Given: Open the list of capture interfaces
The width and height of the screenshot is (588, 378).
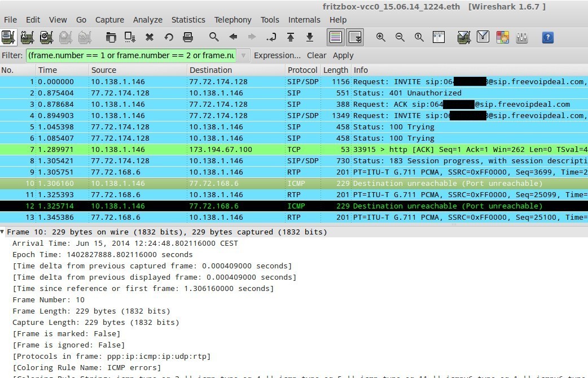Looking at the screenshot, I should [x=8, y=37].
